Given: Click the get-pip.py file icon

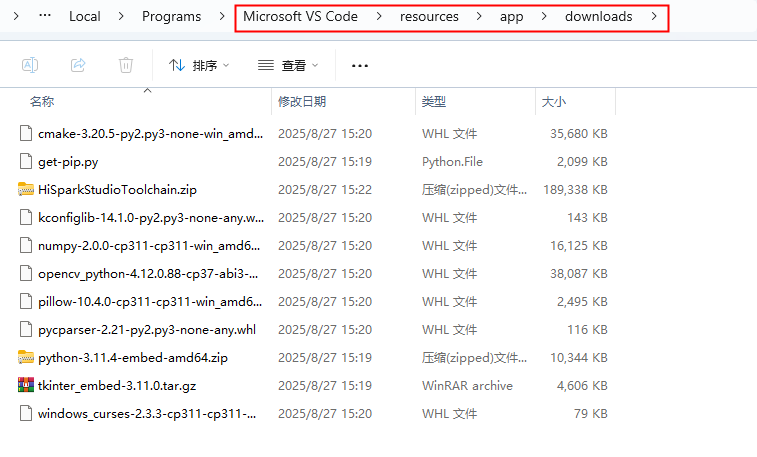Looking at the screenshot, I should tap(26, 161).
